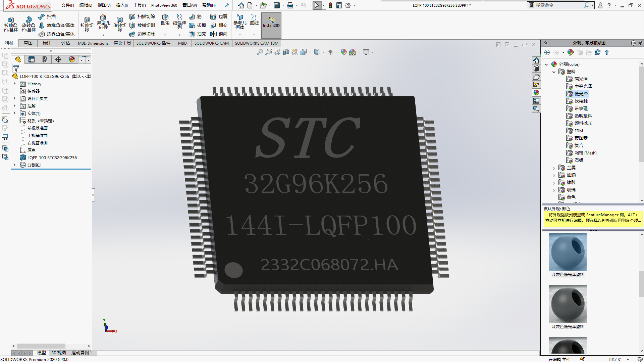Click the Draft (拔模) tool
The width and height of the screenshot is (644, 362).
tap(197, 25)
